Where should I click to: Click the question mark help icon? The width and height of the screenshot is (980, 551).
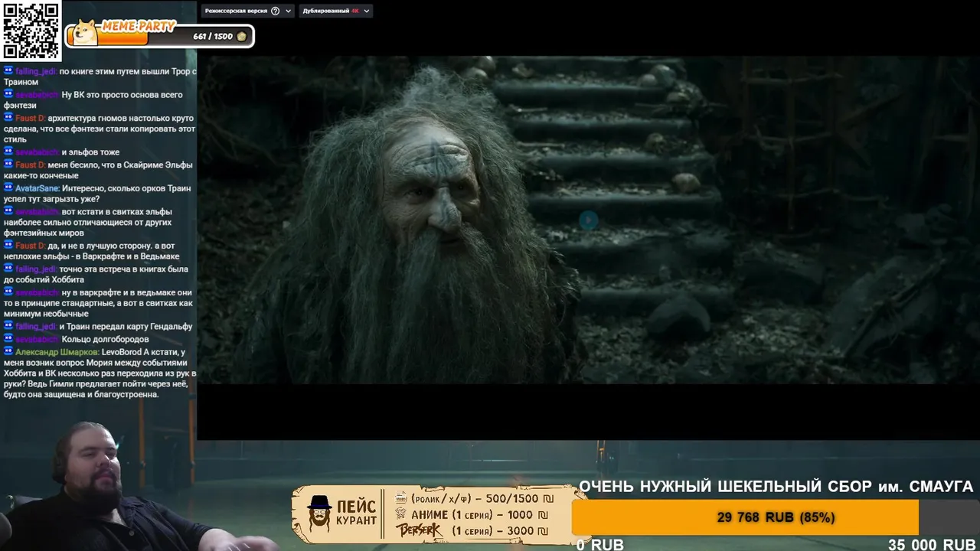[x=276, y=11]
